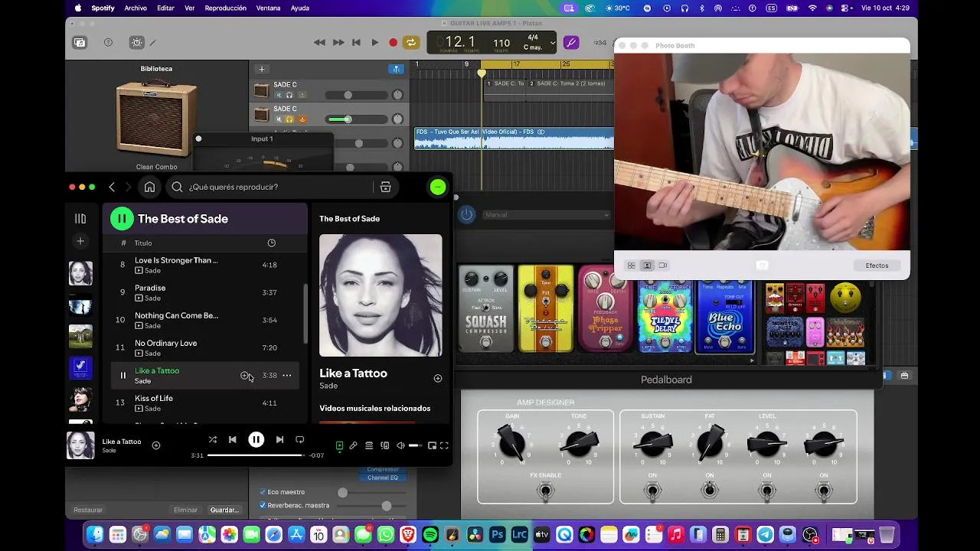Click the create plus icon in Spotify sidebar
This screenshot has width=980, height=551.
click(80, 242)
